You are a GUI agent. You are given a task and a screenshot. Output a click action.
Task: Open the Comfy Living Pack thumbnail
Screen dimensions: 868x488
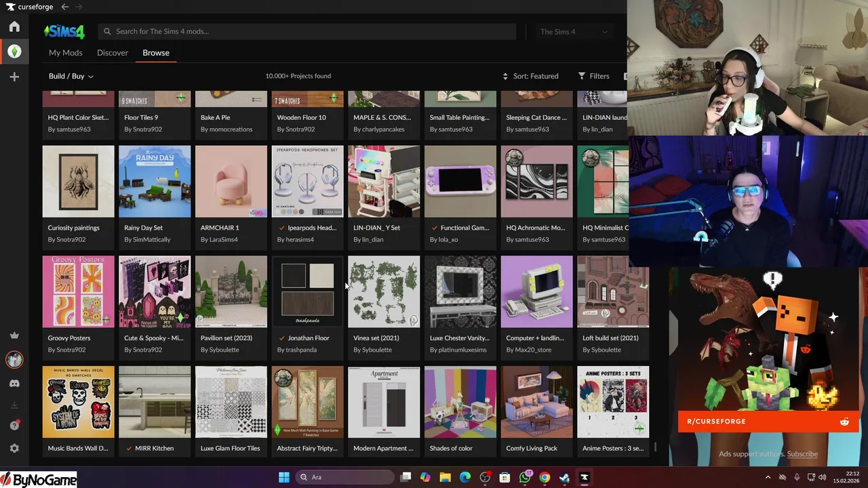(536, 402)
